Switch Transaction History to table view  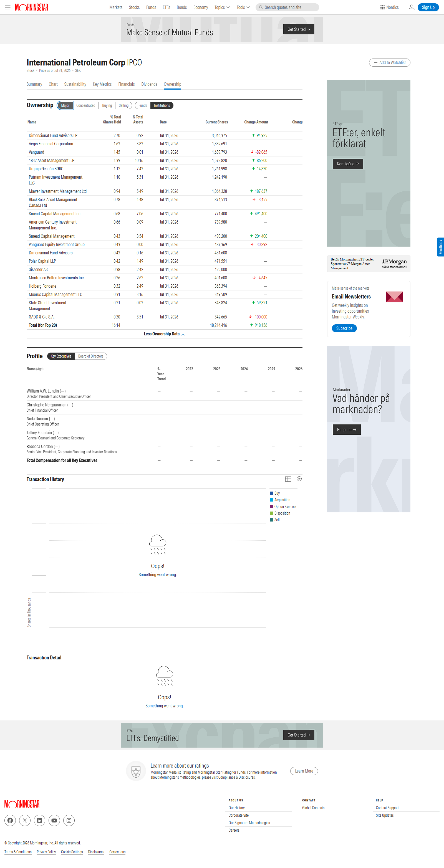tap(288, 479)
